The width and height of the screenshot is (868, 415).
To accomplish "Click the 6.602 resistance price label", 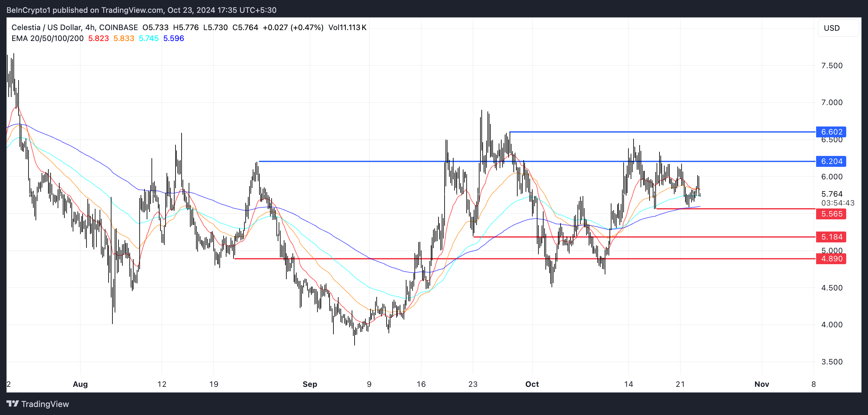I will point(831,132).
